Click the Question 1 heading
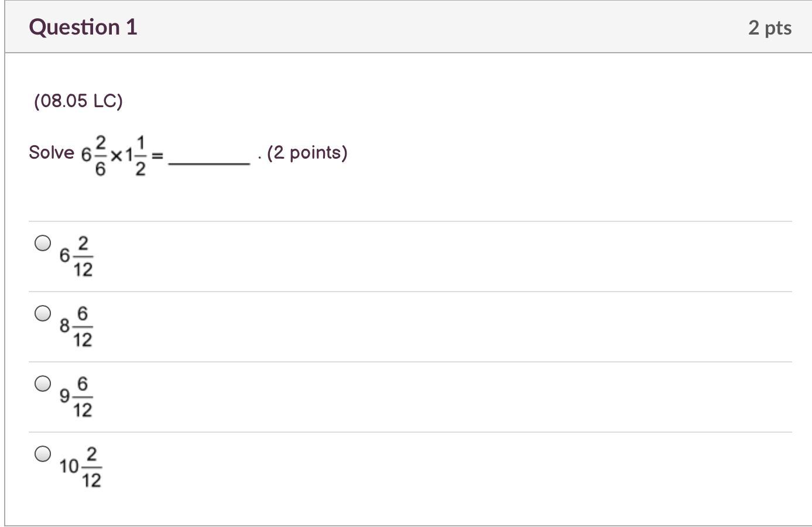The image size is (812, 527). (x=83, y=27)
